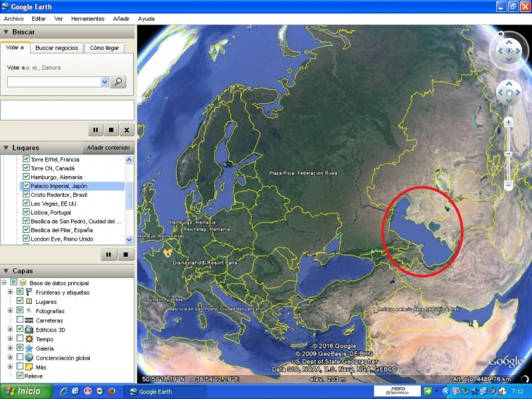Expand Edificios 3D layer node
Screen dimensions: 532x399
10,329
